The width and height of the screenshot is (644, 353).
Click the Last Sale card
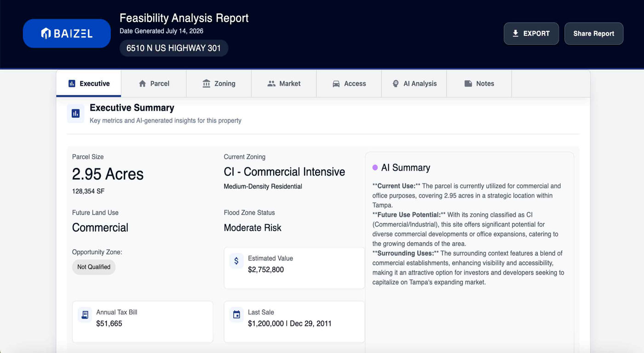point(294,322)
